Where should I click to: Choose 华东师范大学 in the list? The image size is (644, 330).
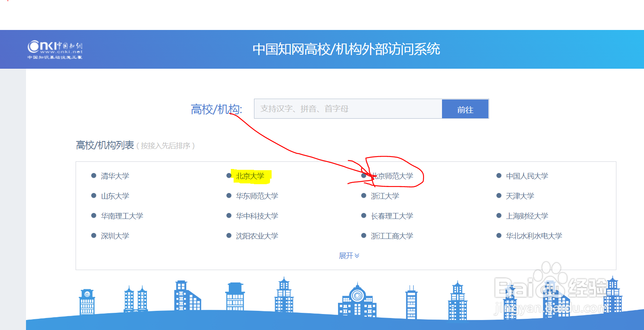[x=257, y=196]
